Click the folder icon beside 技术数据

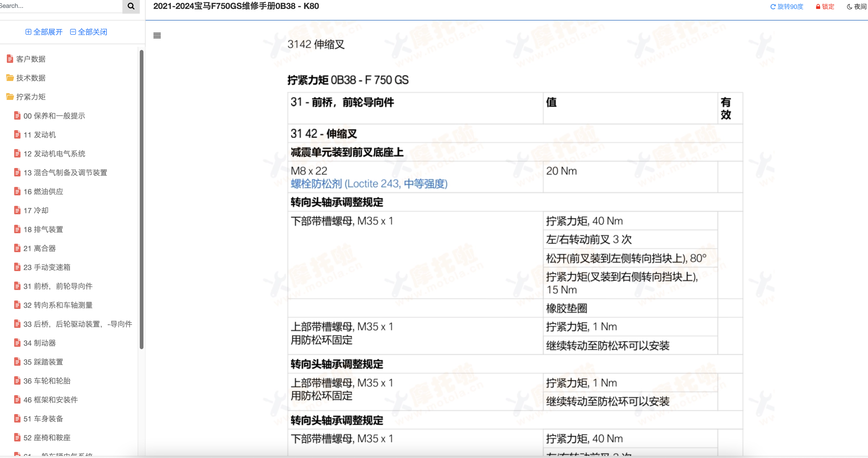(x=10, y=78)
